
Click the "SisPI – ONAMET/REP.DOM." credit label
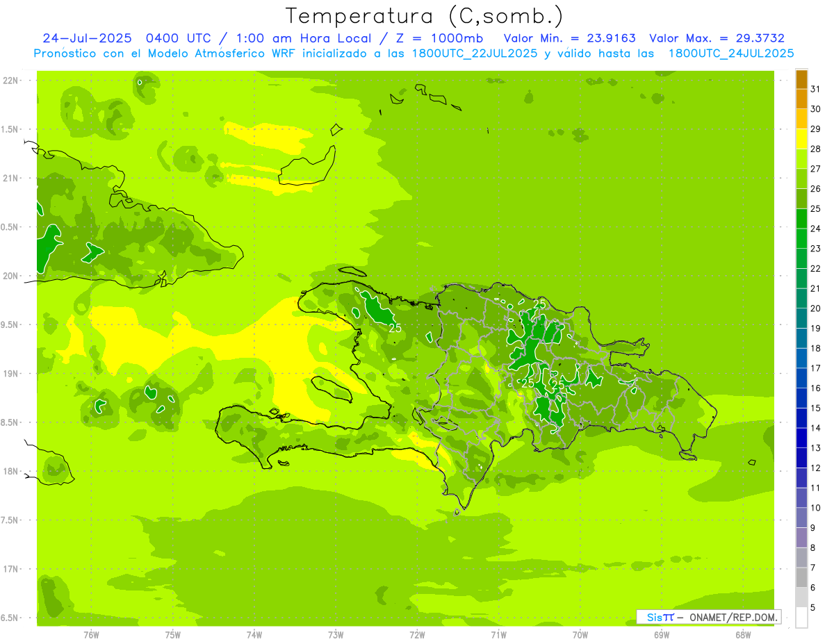(708, 617)
